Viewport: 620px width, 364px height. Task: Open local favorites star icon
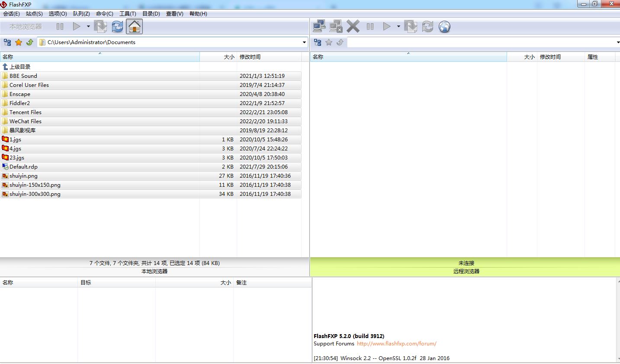coord(19,42)
